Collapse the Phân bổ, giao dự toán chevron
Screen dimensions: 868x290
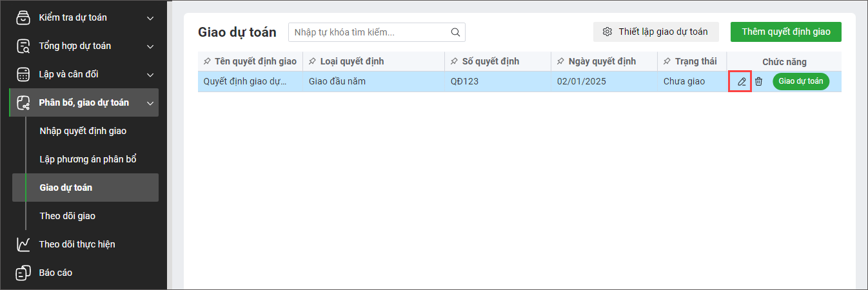(x=150, y=103)
